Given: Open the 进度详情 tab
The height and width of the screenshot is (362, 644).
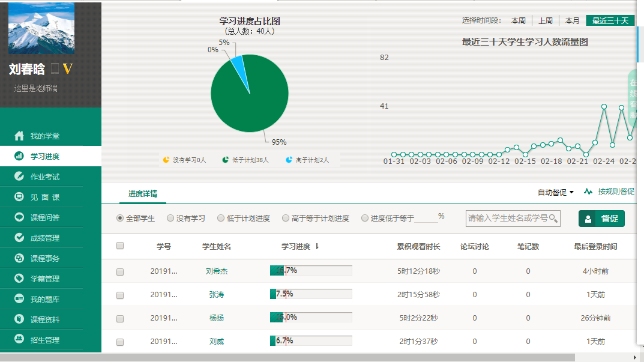Looking at the screenshot, I should point(143,194).
